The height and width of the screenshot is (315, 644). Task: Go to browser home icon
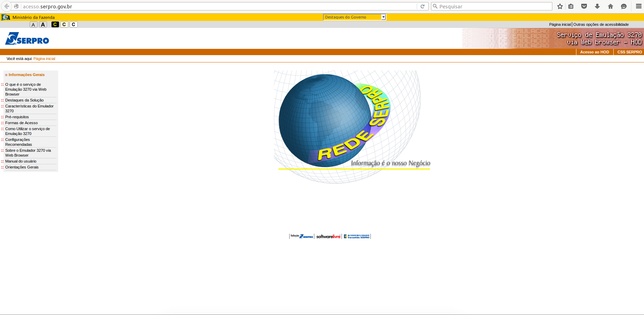[611, 6]
